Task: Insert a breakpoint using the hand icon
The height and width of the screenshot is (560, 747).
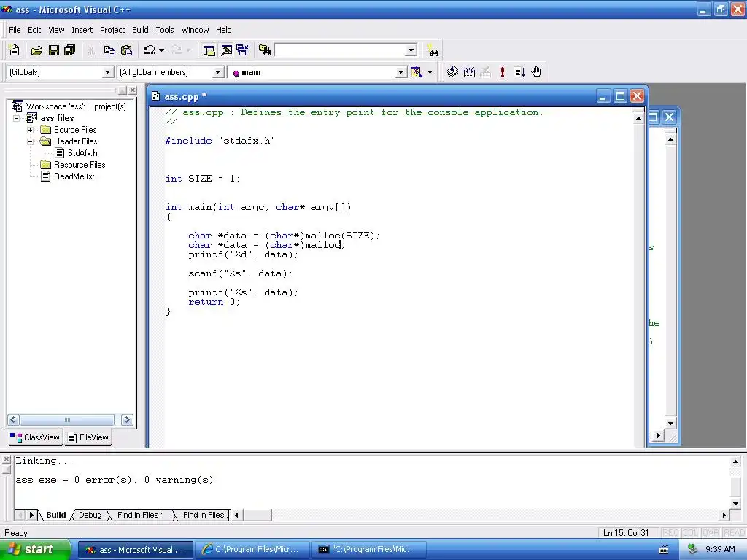Action: coord(536,72)
